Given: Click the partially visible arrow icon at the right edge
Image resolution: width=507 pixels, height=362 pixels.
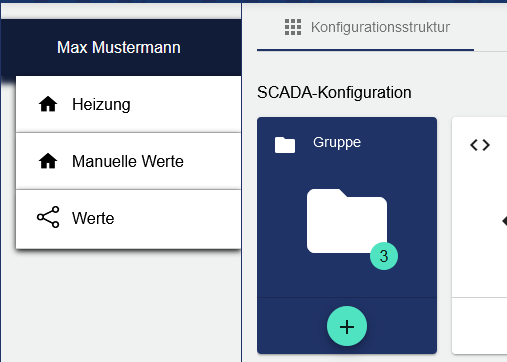Looking at the screenshot, I should pyautogui.click(x=504, y=221).
